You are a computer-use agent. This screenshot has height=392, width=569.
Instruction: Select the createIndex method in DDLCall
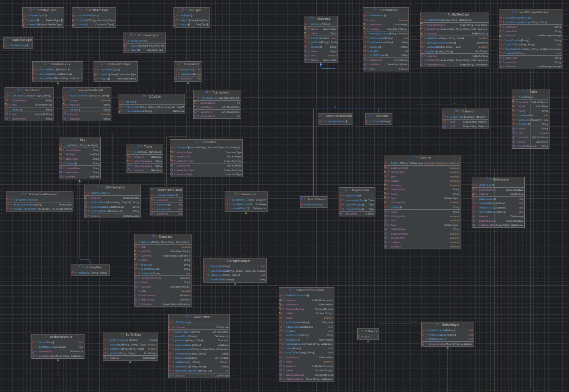click(x=136, y=107)
